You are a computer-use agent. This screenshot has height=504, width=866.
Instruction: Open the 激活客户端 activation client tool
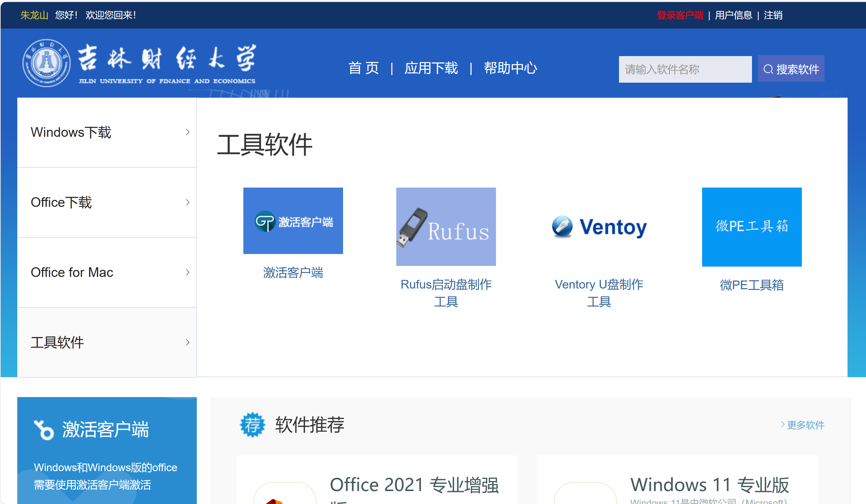(293, 221)
